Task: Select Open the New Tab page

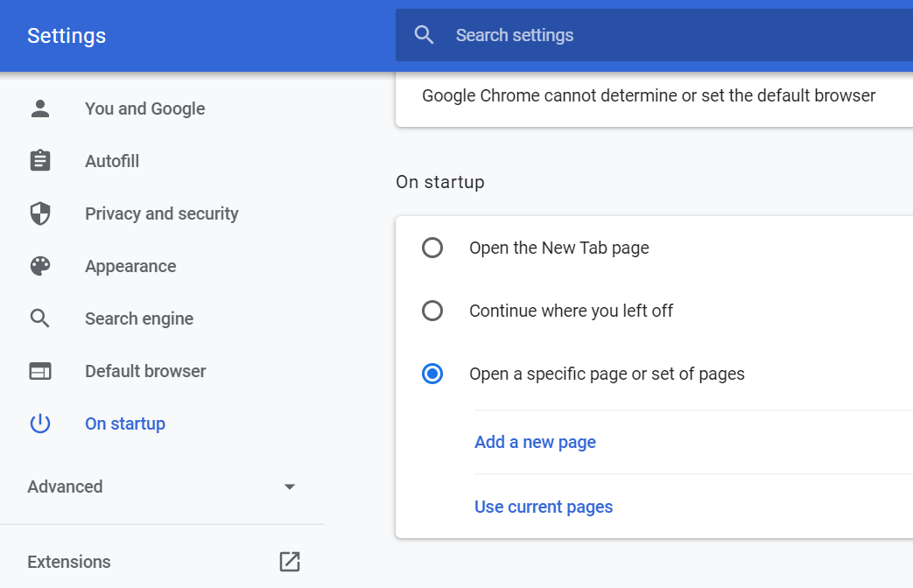Action: 432,248
